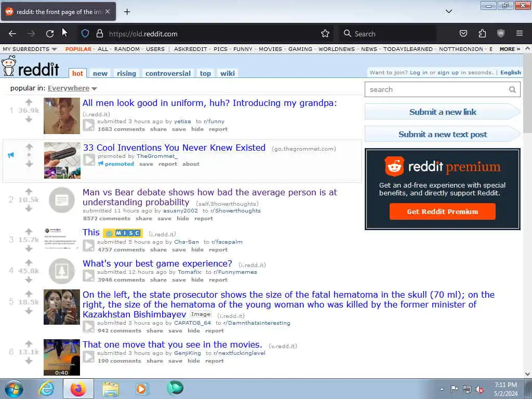Show site security info via padlock

(99, 34)
